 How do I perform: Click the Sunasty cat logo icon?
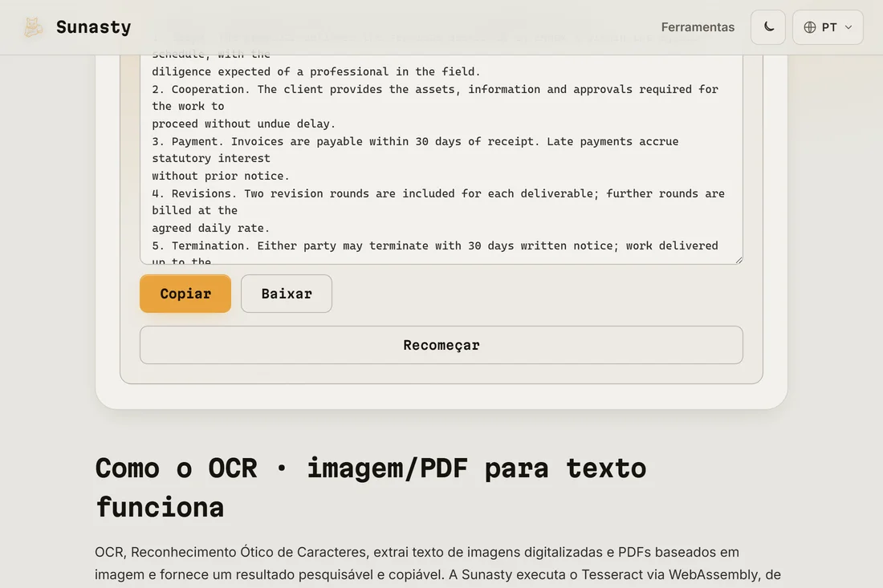33,27
